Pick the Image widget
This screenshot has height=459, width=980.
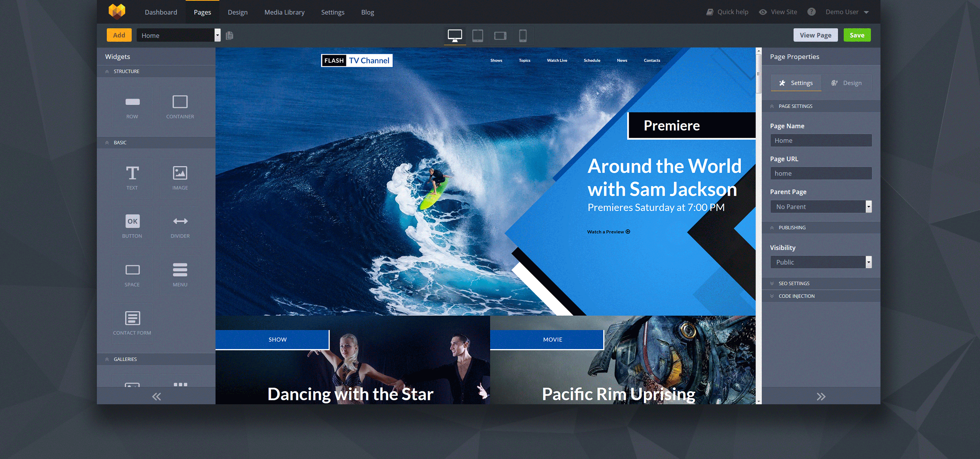coord(180,178)
